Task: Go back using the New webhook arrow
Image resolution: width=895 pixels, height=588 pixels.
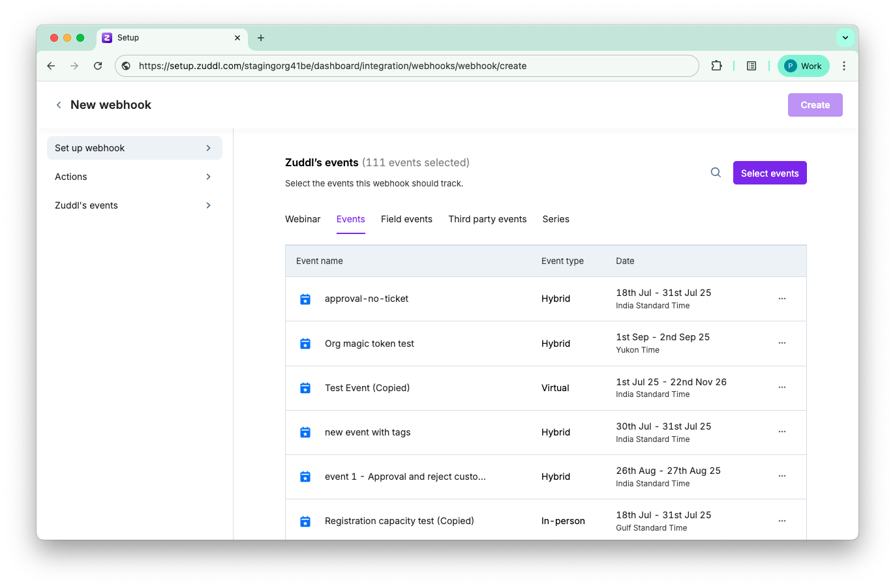Action: pos(59,105)
